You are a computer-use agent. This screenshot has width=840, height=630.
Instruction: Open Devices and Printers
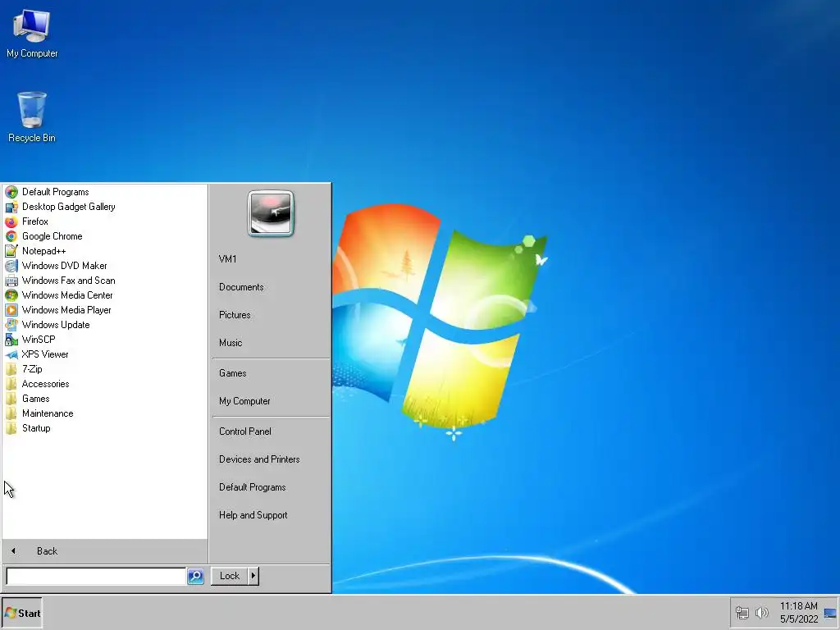click(x=271, y=459)
